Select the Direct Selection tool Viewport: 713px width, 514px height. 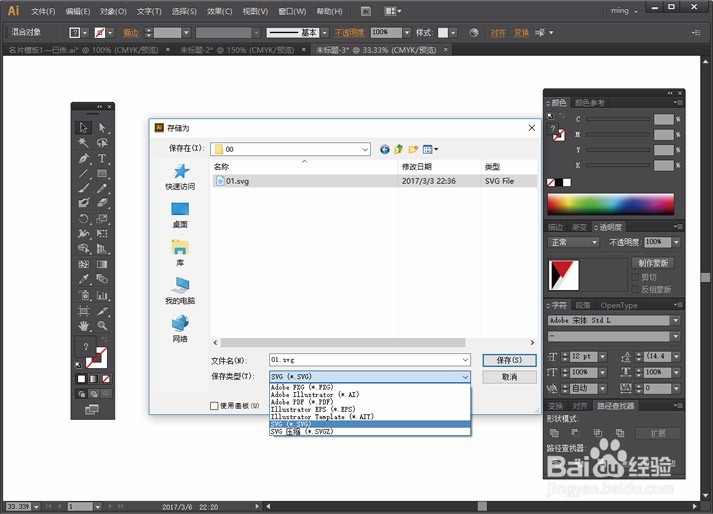[x=102, y=127]
